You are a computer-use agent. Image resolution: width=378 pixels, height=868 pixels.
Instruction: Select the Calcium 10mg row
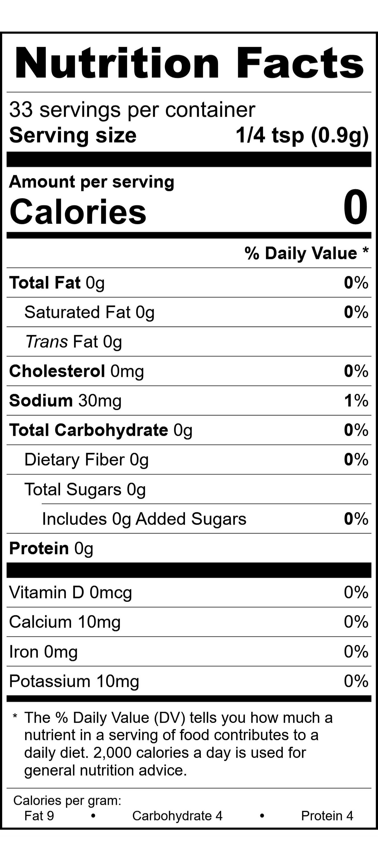coord(65,622)
